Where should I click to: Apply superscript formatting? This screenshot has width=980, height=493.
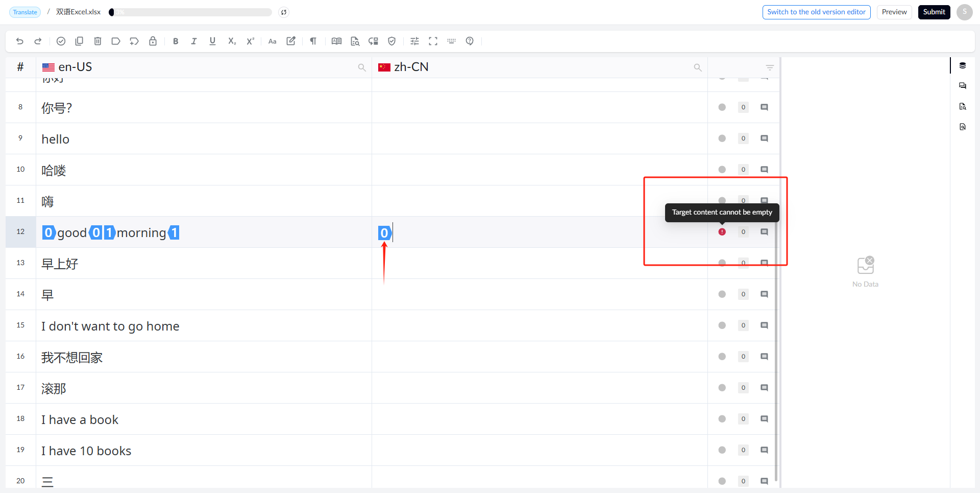pos(250,41)
